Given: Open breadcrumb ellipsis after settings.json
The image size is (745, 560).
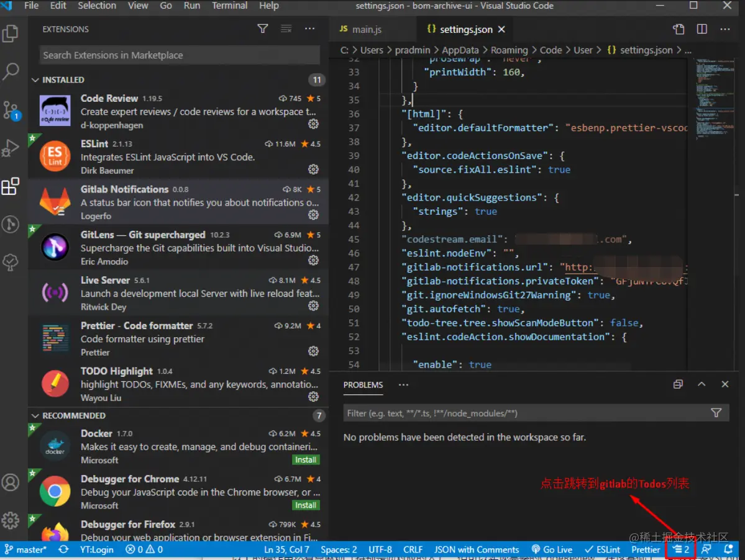Looking at the screenshot, I should click(x=688, y=50).
